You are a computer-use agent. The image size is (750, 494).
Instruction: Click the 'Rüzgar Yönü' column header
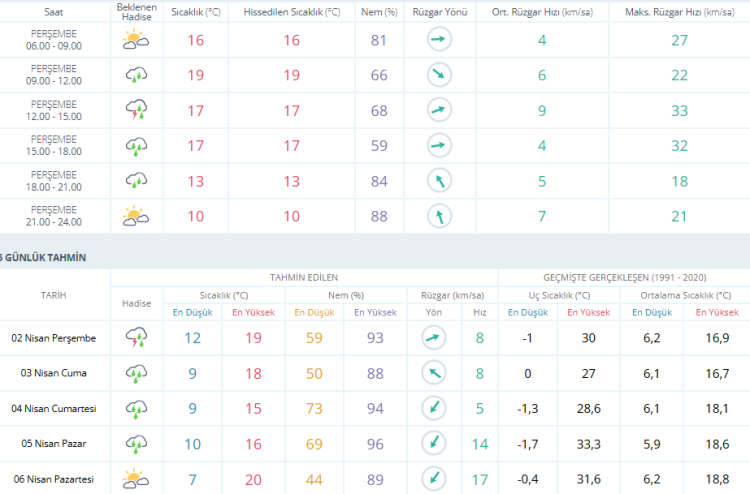(439, 11)
